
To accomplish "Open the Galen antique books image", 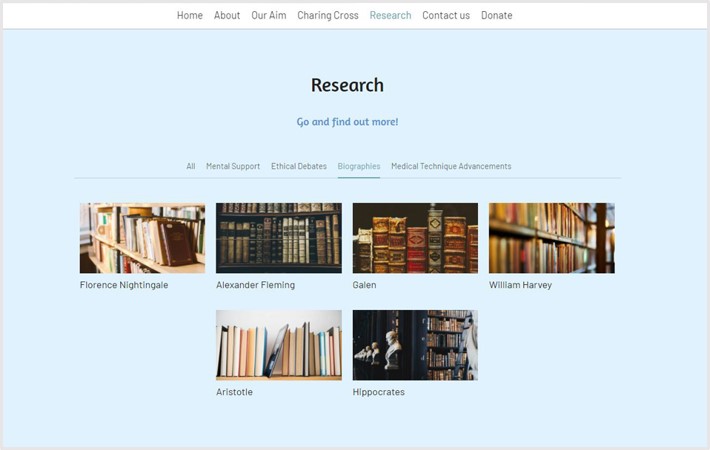I will click(415, 238).
